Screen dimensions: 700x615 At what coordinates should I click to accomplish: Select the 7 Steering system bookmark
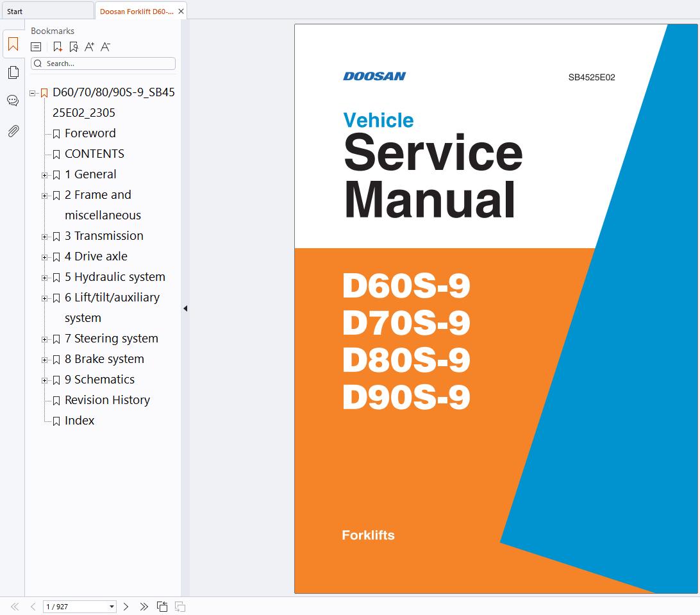112,339
